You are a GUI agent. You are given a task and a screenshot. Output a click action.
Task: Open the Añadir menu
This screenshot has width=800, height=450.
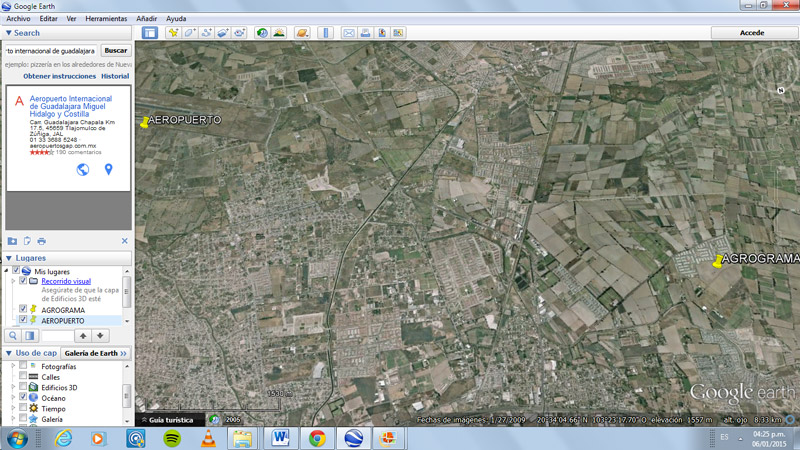coord(146,18)
